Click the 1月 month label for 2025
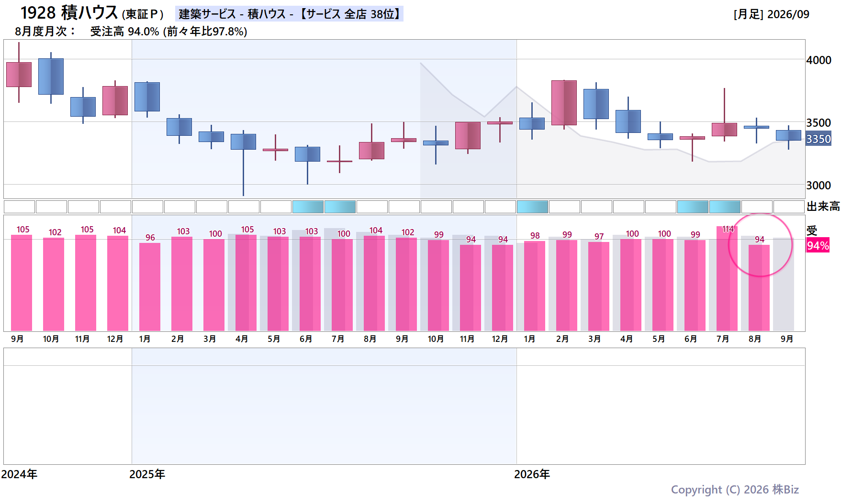Viewport: 852px width, 504px height. pos(145,339)
